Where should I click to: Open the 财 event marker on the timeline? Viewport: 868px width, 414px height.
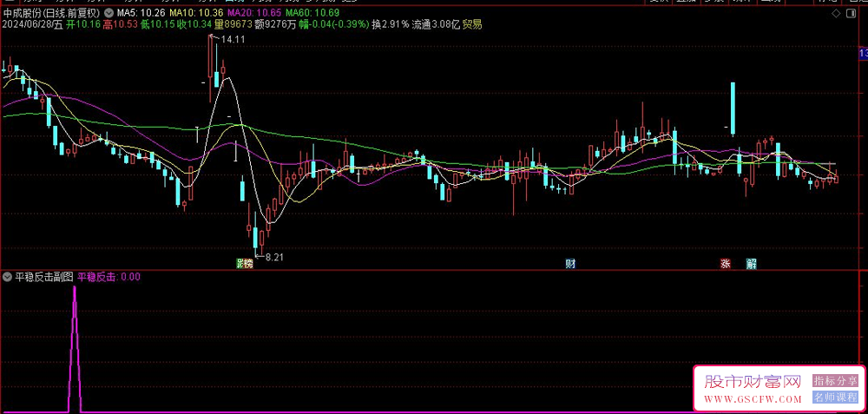[570, 264]
